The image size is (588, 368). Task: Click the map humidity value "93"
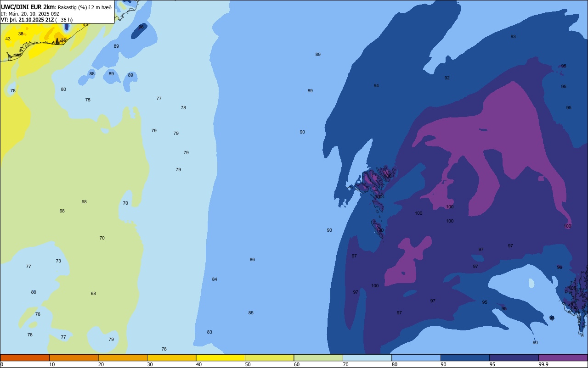coord(513,36)
